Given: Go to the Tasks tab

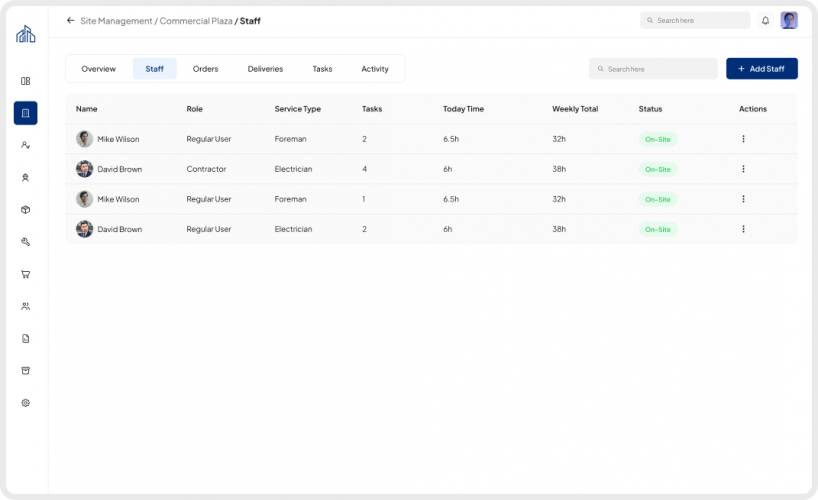Looking at the screenshot, I should 322,69.
